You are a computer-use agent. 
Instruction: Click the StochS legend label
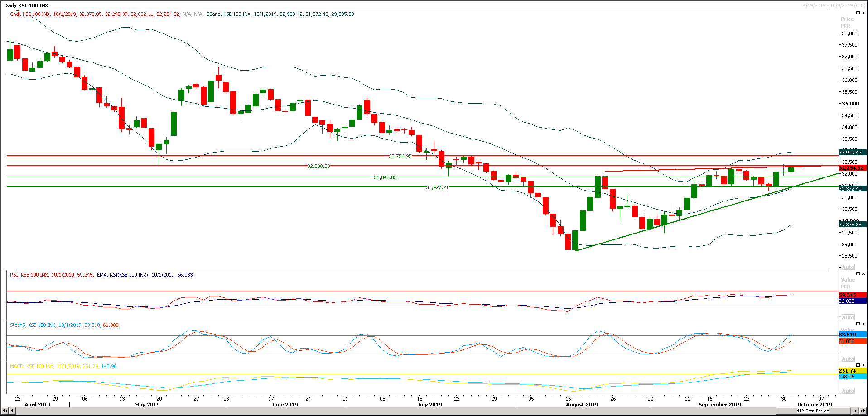[17, 325]
